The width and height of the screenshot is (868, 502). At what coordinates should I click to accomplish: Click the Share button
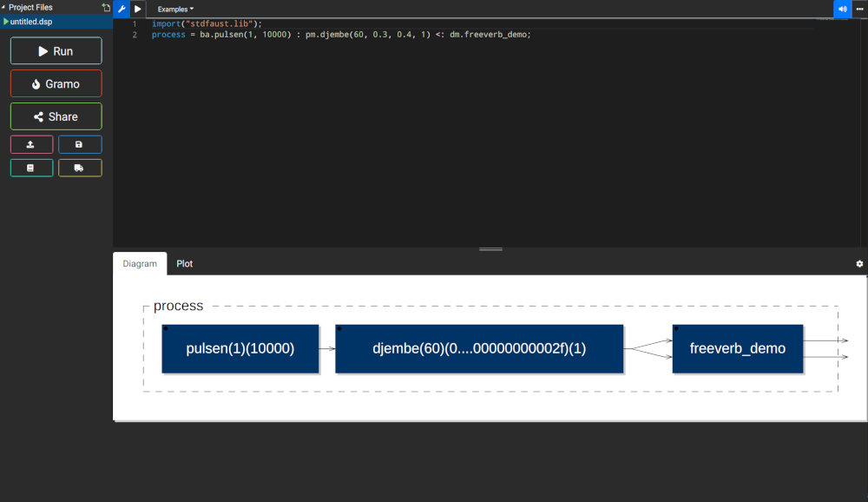coord(56,116)
